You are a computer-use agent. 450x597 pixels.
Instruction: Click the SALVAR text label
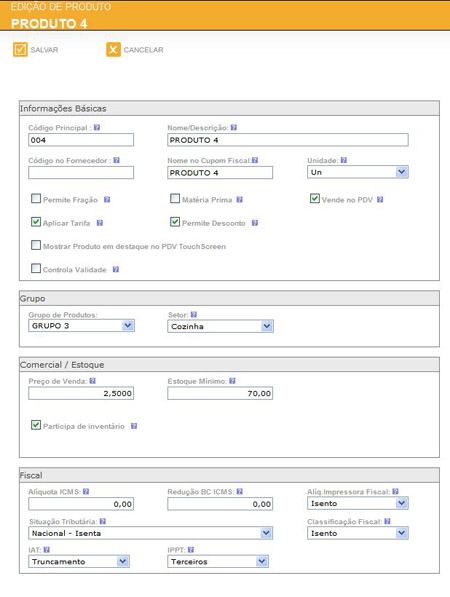[45, 50]
